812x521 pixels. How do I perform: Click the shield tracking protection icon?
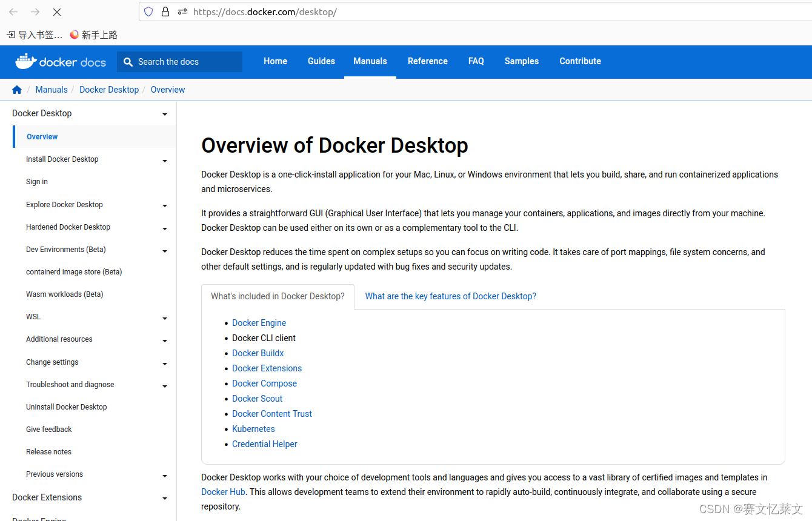point(148,12)
